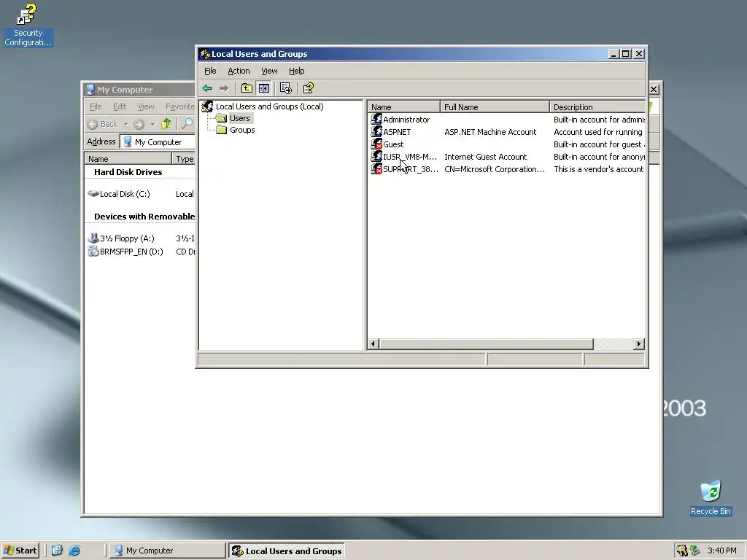Click the Back button in My Computer window
Screen dimensions: 747x560
(x=103, y=124)
